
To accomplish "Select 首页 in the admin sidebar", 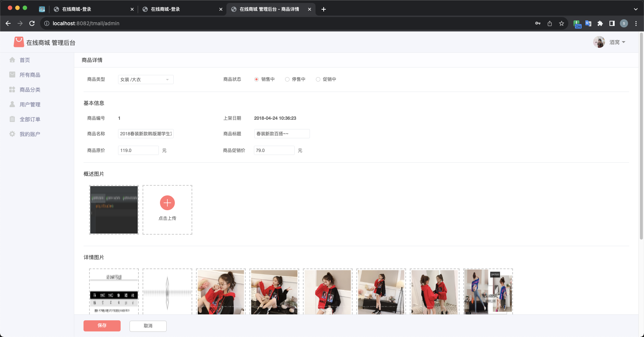I will coord(24,60).
